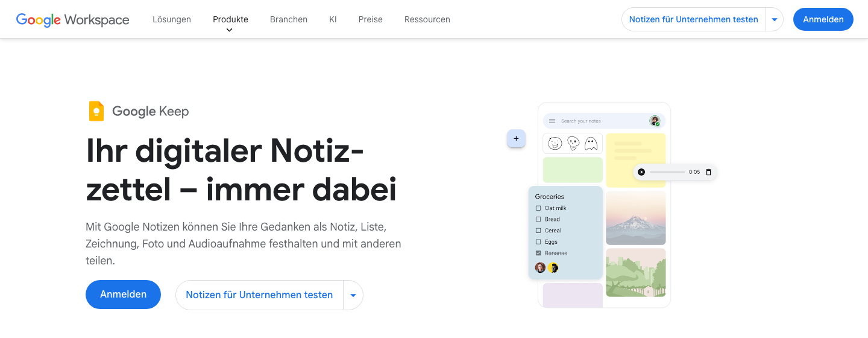Click the green note card
868x338 pixels.
point(573,170)
